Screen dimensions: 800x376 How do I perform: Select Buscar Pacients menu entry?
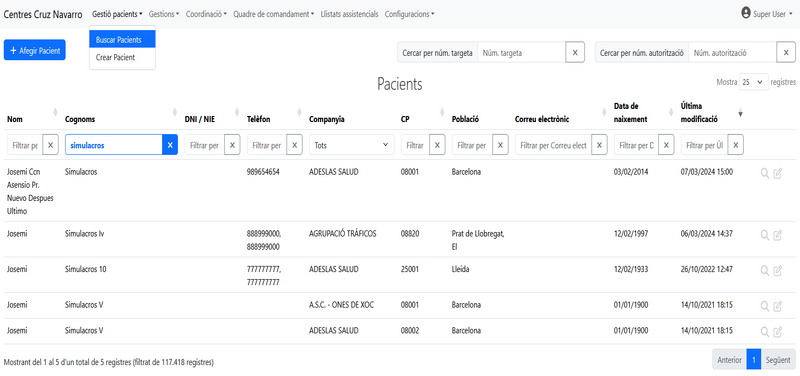tap(122, 40)
